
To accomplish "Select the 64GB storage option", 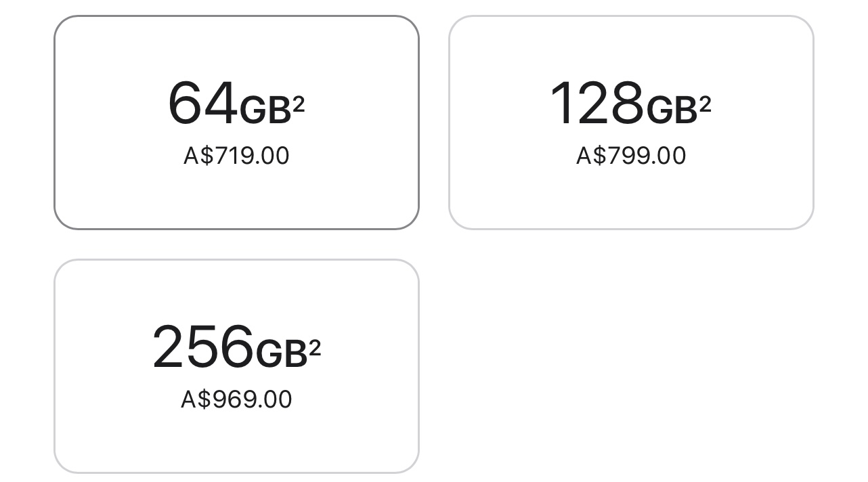I will click(236, 123).
